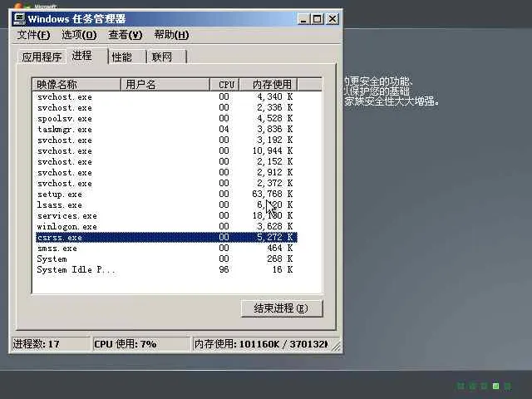Viewport: 532px width, 399px height.
Task: Select the spoolsv.exe process row
Action: click(x=166, y=118)
